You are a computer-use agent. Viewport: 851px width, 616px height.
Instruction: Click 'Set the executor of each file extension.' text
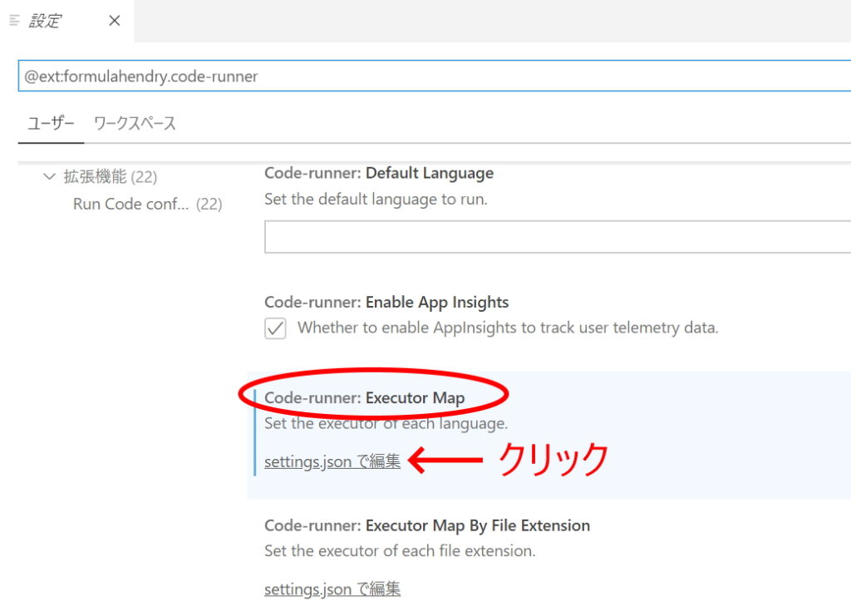pyautogui.click(x=400, y=551)
